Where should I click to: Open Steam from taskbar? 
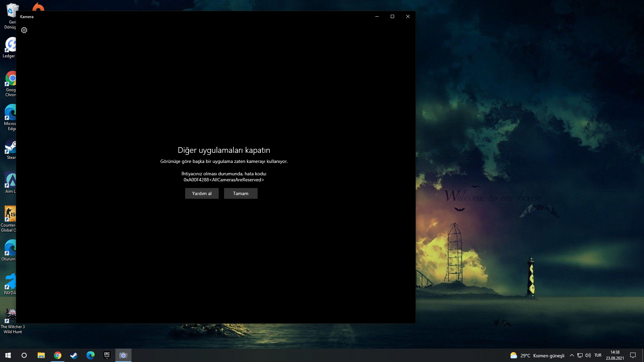pos(74,355)
